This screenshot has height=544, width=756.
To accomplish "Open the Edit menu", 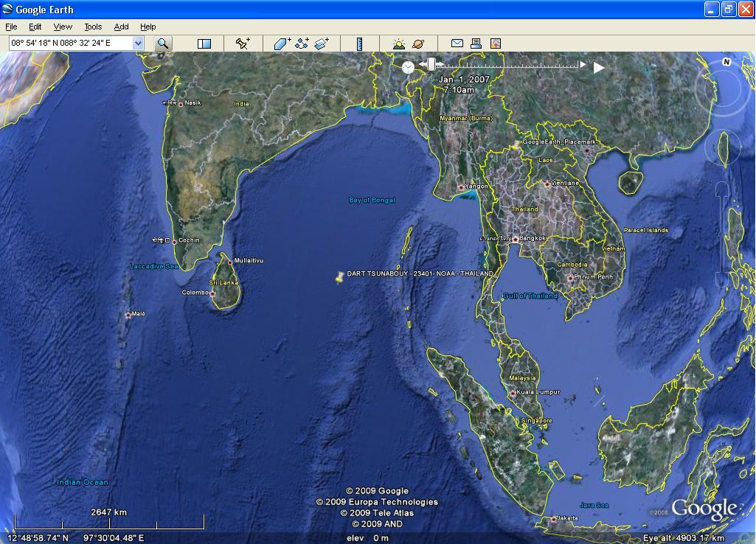I will (35, 27).
